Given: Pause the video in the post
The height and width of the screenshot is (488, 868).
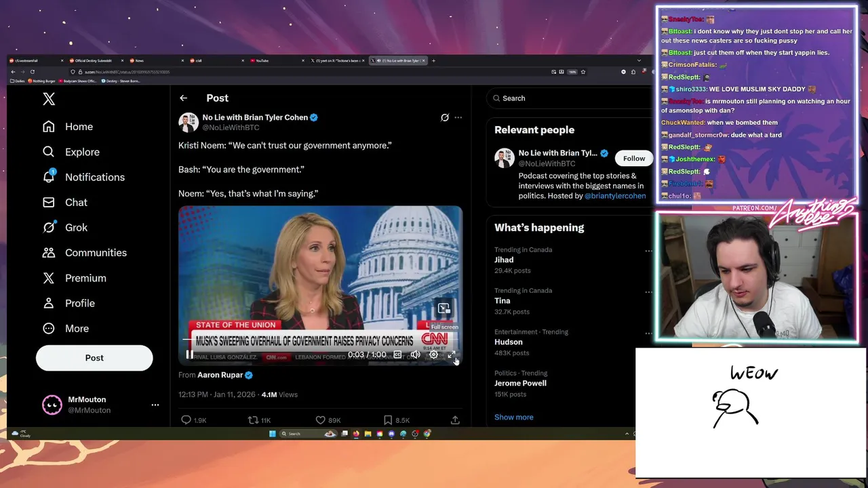Looking at the screenshot, I should click(189, 354).
